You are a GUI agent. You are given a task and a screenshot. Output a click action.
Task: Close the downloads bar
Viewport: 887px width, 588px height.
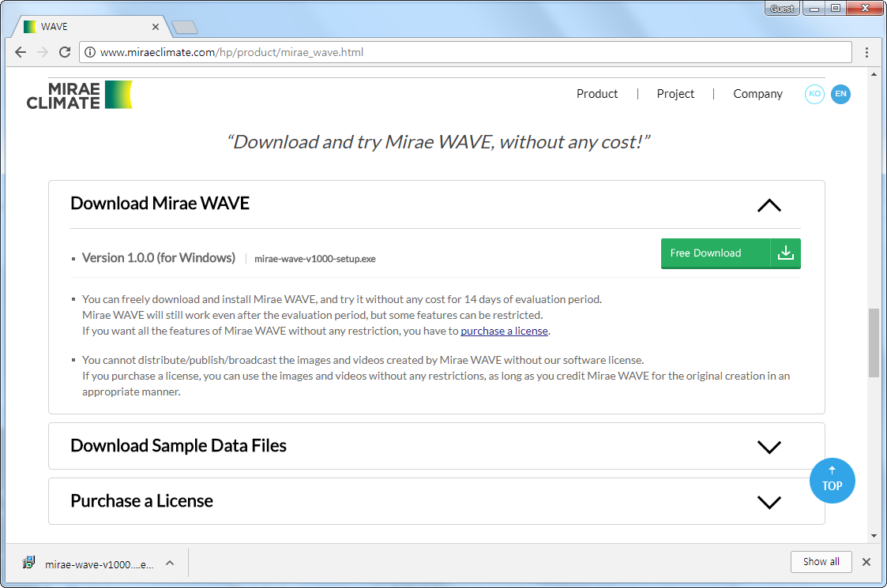[866, 562]
